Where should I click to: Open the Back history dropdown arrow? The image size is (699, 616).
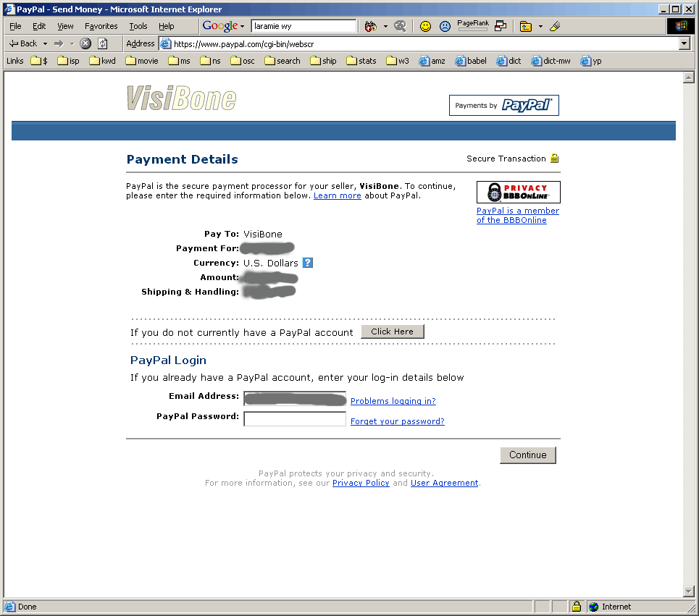pyautogui.click(x=45, y=43)
